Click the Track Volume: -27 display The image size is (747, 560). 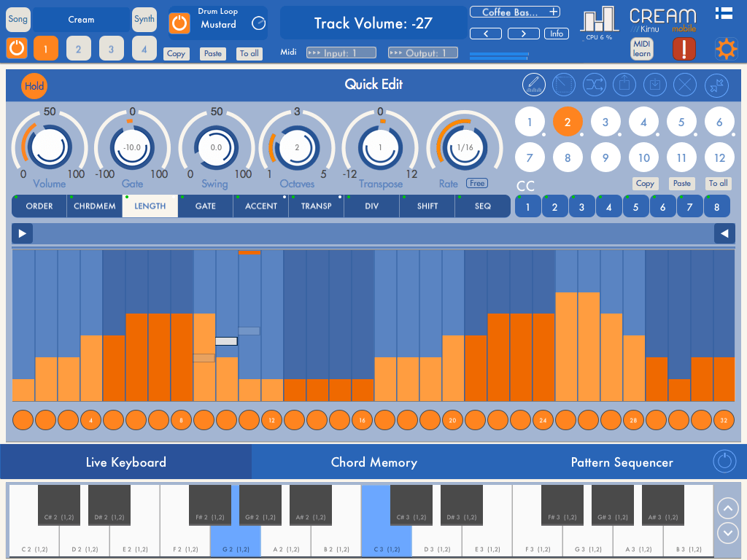pos(373,23)
